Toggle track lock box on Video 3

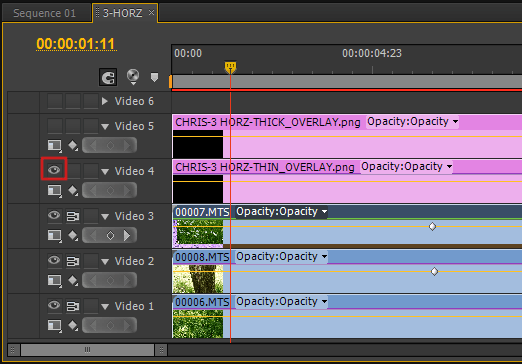pyautogui.click(x=91, y=216)
